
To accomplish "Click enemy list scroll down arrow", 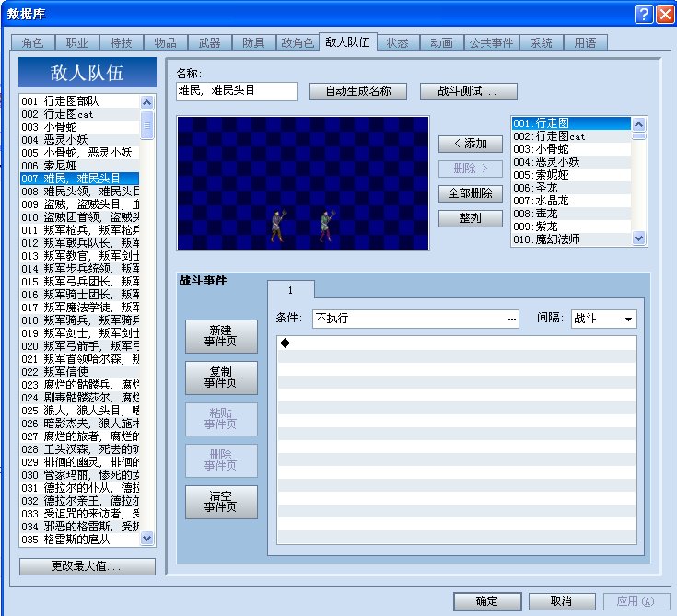I will 638,238.
